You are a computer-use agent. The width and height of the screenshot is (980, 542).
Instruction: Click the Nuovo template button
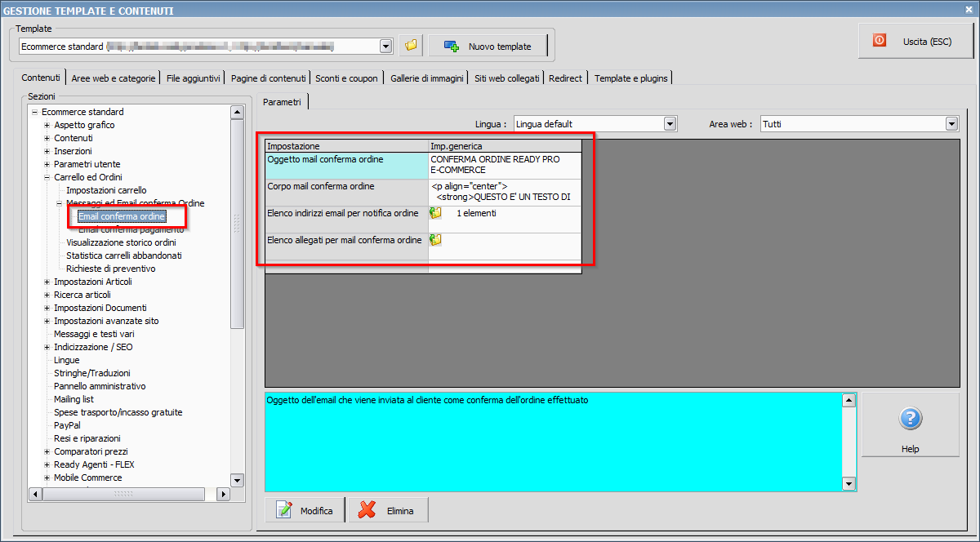(488, 47)
